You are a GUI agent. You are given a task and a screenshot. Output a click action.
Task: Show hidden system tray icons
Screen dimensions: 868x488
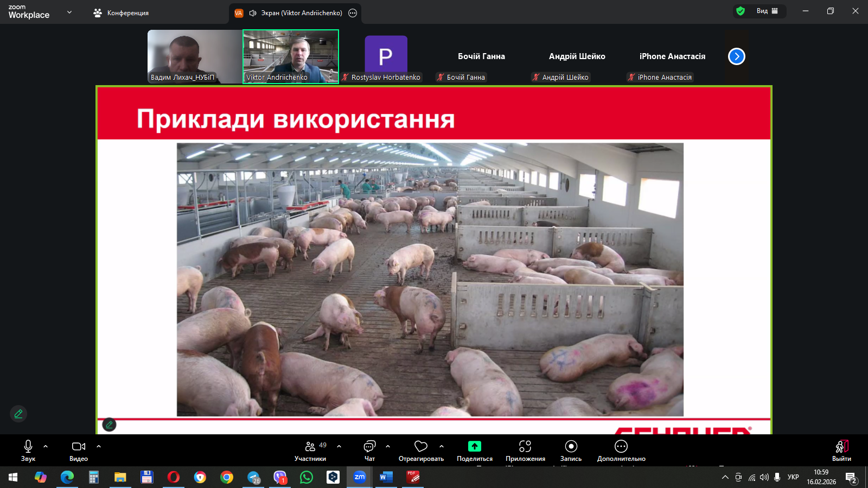725,477
